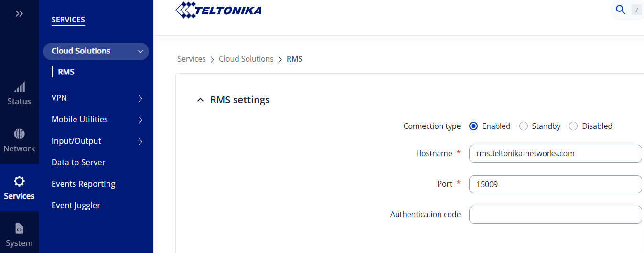Open Events Reporting page
Screen dimensions: 644x253
83,184
